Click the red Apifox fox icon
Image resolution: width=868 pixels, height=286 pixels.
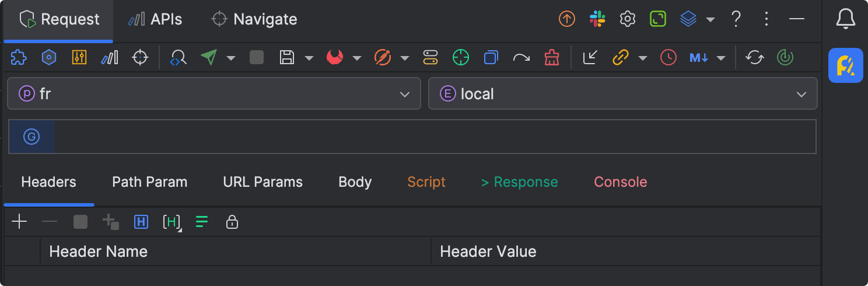(335, 57)
